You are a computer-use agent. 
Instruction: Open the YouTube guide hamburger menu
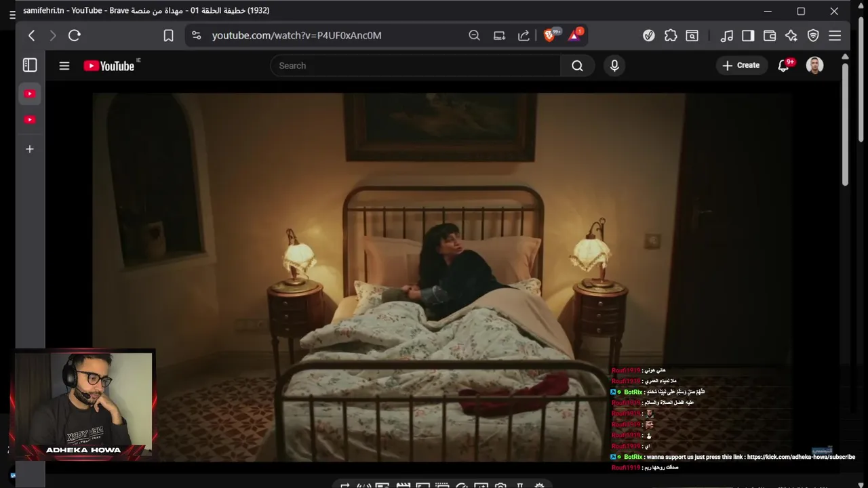(64, 66)
